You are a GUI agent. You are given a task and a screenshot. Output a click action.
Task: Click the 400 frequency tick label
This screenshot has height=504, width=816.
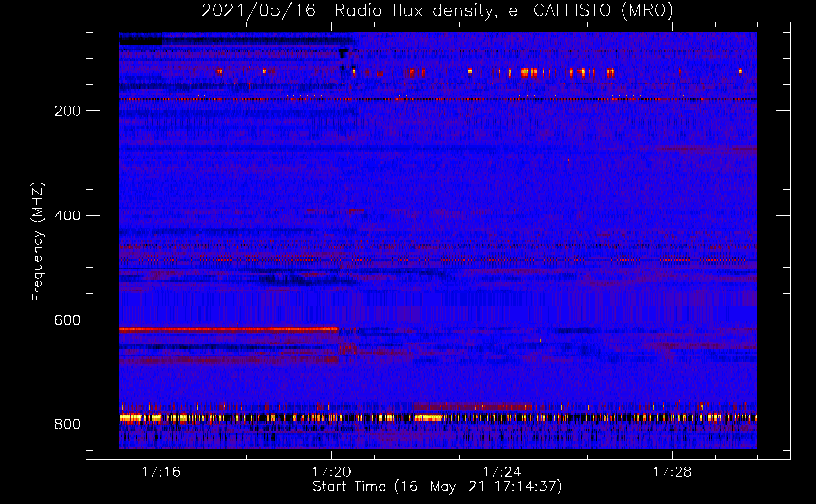pyautogui.click(x=68, y=216)
